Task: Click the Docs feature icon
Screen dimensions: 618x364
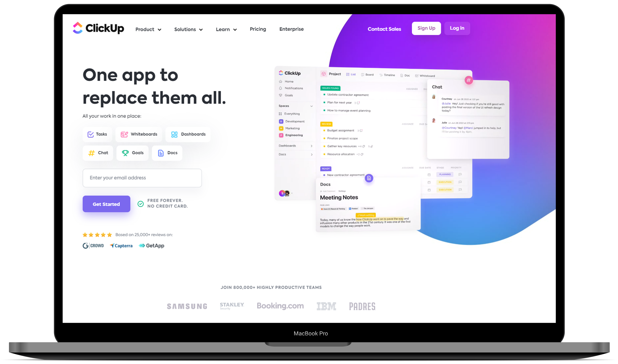Action: (160, 153)
